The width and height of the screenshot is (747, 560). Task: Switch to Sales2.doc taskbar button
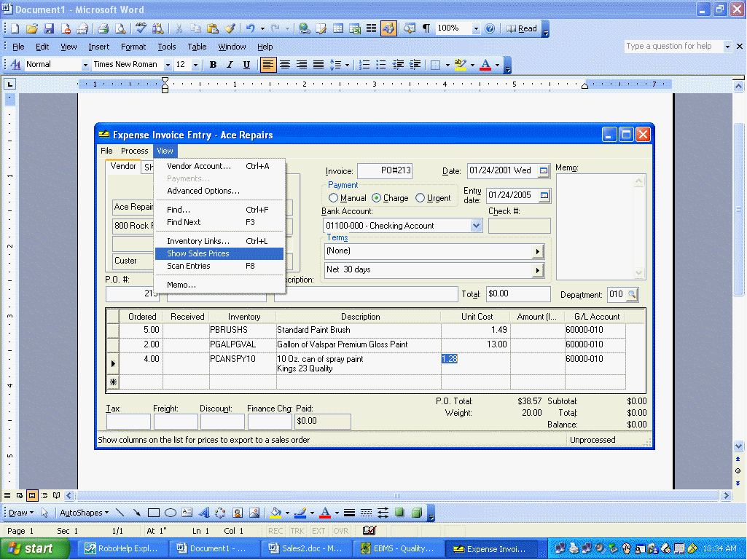306,548
